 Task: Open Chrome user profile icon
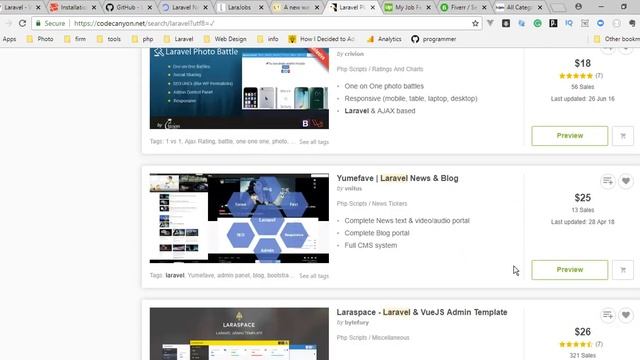tap(578, 7)
